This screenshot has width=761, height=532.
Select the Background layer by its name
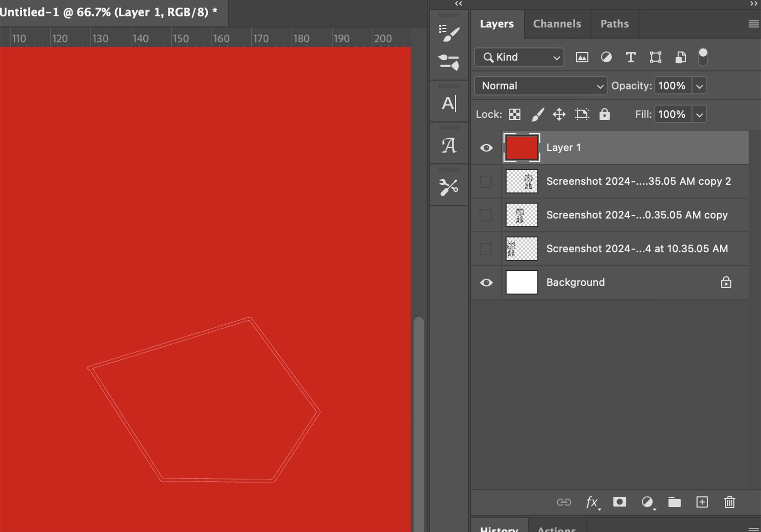pos(575,282)
